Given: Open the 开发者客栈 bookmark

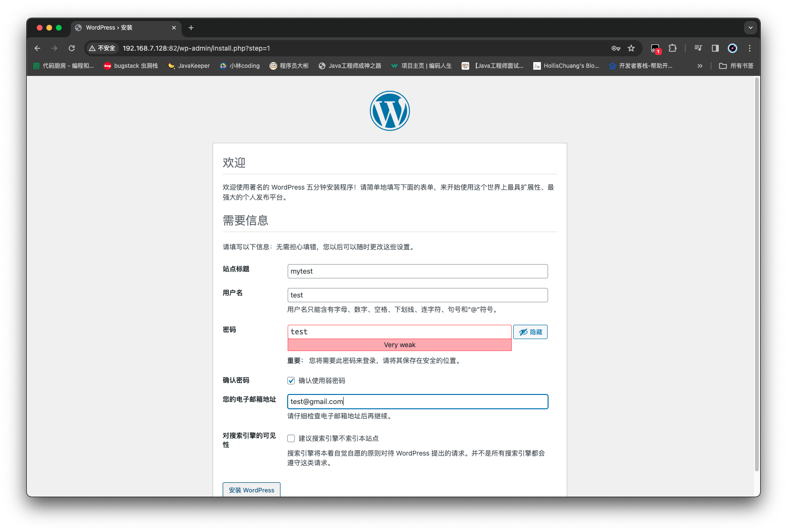Looking at the screenshot, I should click(641, 66).
